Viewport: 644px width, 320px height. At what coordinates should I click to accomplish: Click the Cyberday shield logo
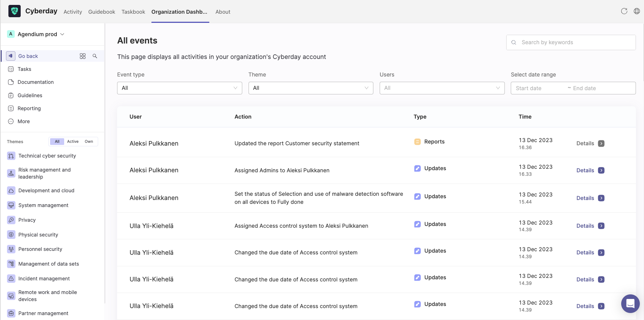coord(14,11)
